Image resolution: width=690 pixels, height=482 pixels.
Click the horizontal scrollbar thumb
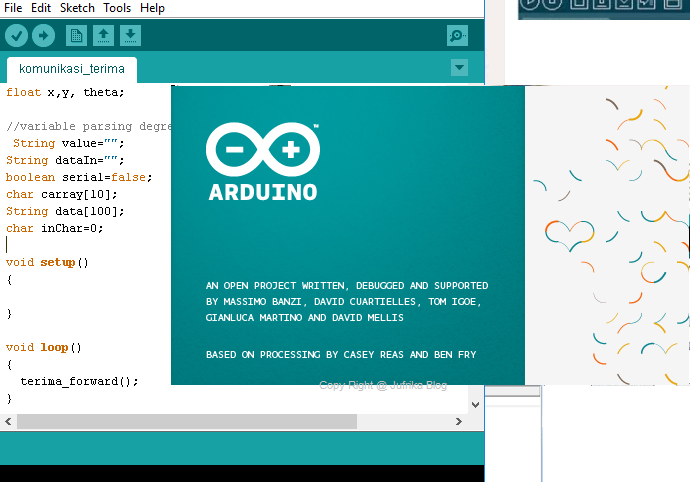tap(187, 422)
